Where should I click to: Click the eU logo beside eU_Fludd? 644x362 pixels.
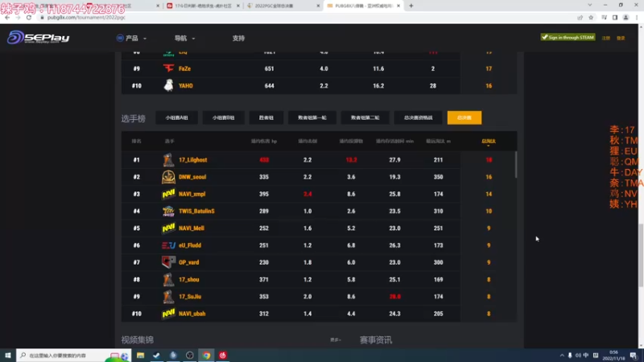tap(168, 245)
